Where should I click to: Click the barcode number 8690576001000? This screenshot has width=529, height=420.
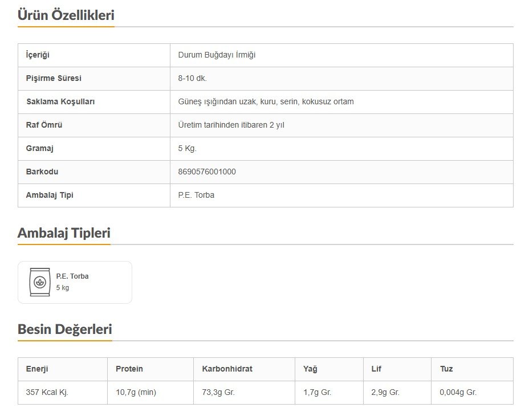point(207,172)
